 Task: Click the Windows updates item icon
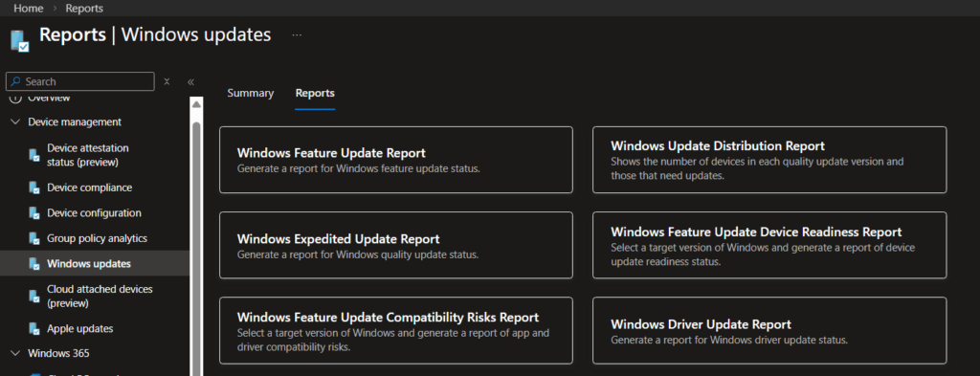click(34, 264)
